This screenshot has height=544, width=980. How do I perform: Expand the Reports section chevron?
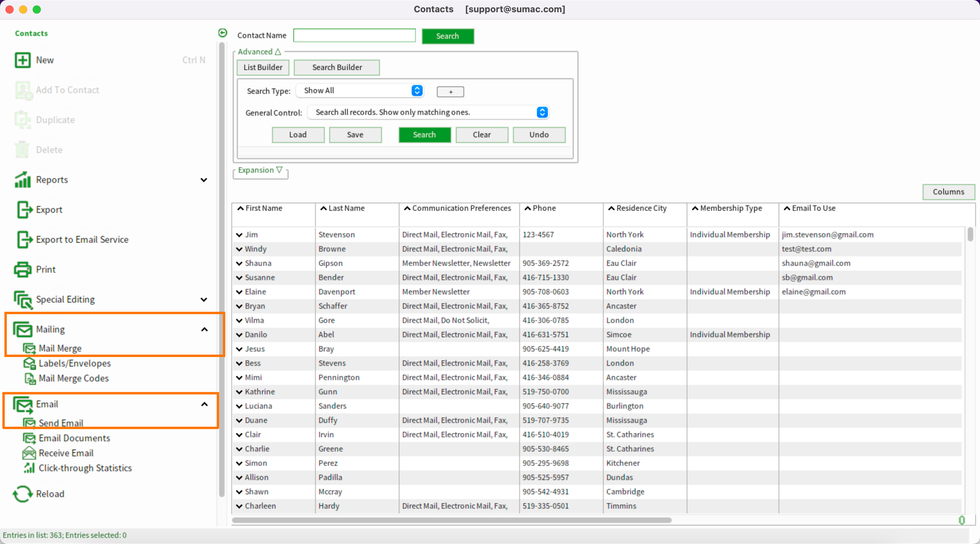[x=204, y=180]
